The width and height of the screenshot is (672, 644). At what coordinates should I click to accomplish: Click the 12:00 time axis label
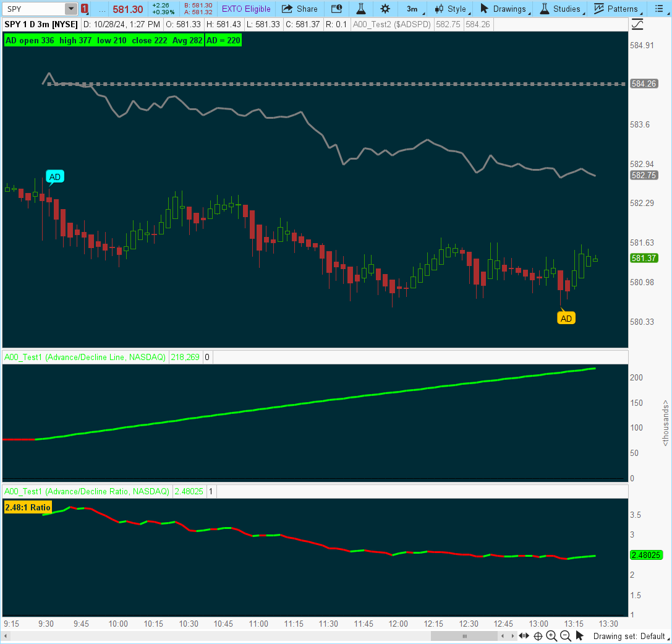point(398,624)
